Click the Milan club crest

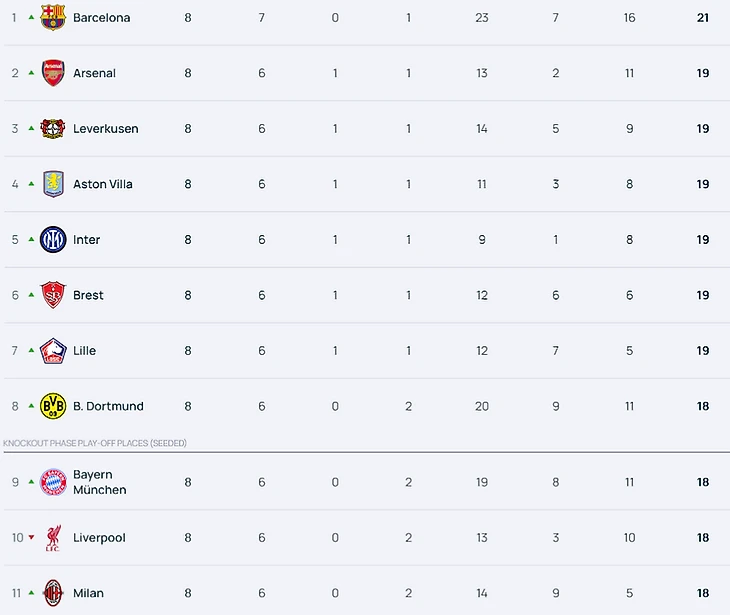pyautogui.click(x=53, y=593)
